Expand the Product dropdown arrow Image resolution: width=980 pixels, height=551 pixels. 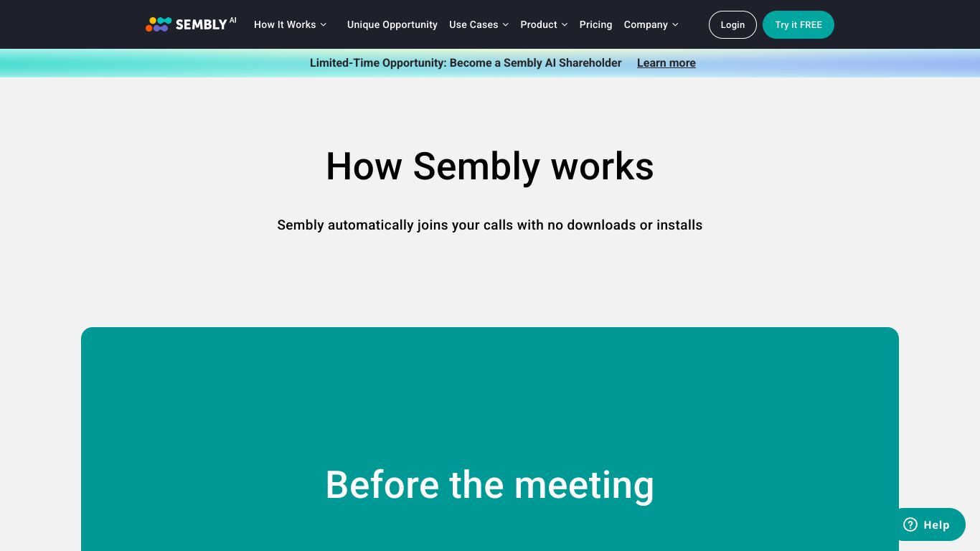point(565,24)
